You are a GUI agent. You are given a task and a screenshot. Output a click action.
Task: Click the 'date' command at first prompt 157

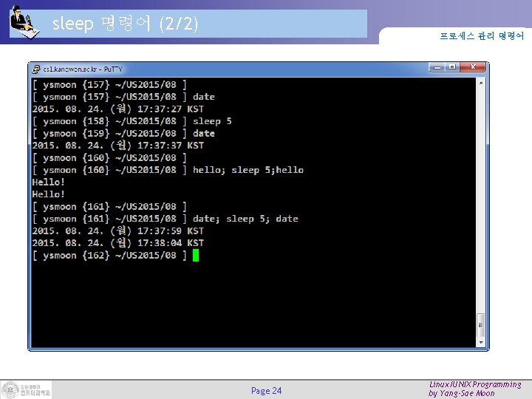point(204,97)
